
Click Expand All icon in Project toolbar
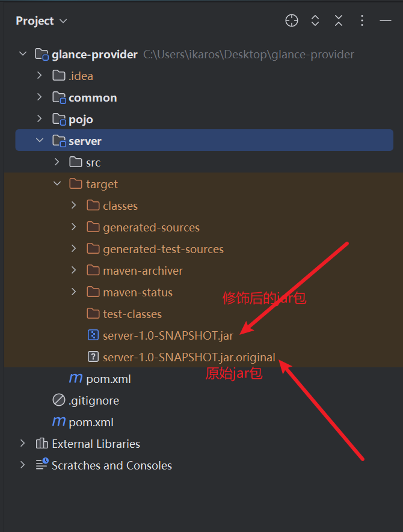(315, 20)
